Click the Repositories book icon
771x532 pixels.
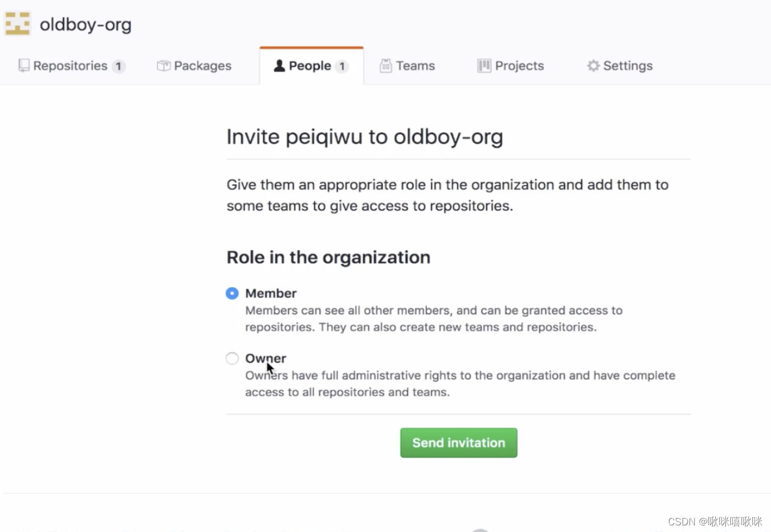pos(24,66)
